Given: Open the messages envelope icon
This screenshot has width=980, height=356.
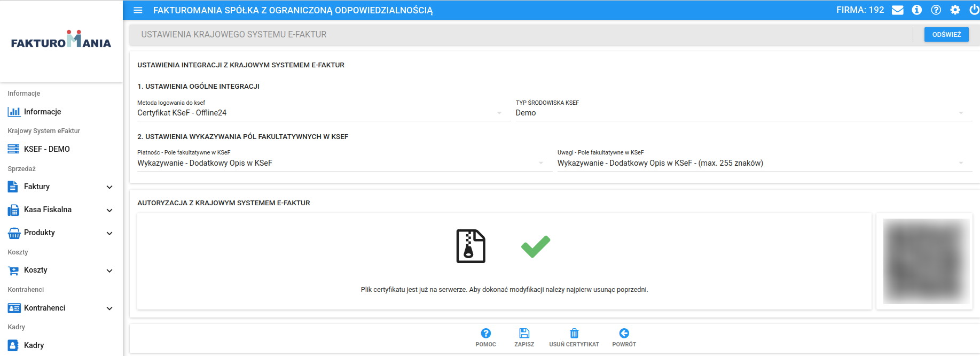Looking at the screenshot, I should point(898,10).
